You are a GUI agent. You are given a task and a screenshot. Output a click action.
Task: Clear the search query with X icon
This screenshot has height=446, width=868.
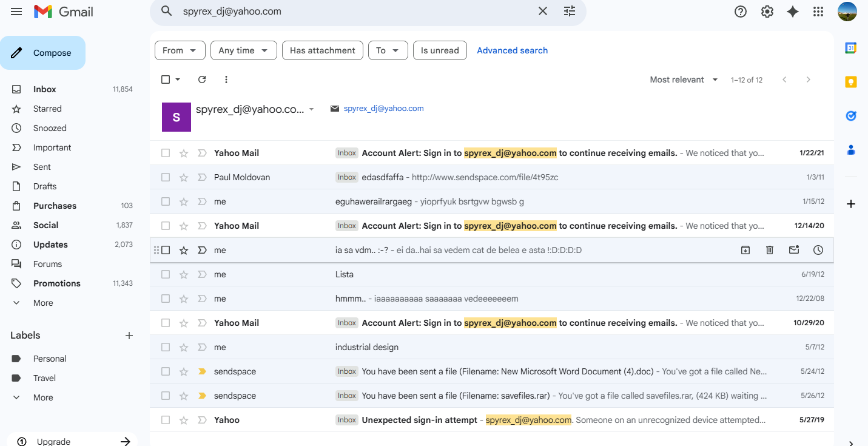click(x=542, y=12)
